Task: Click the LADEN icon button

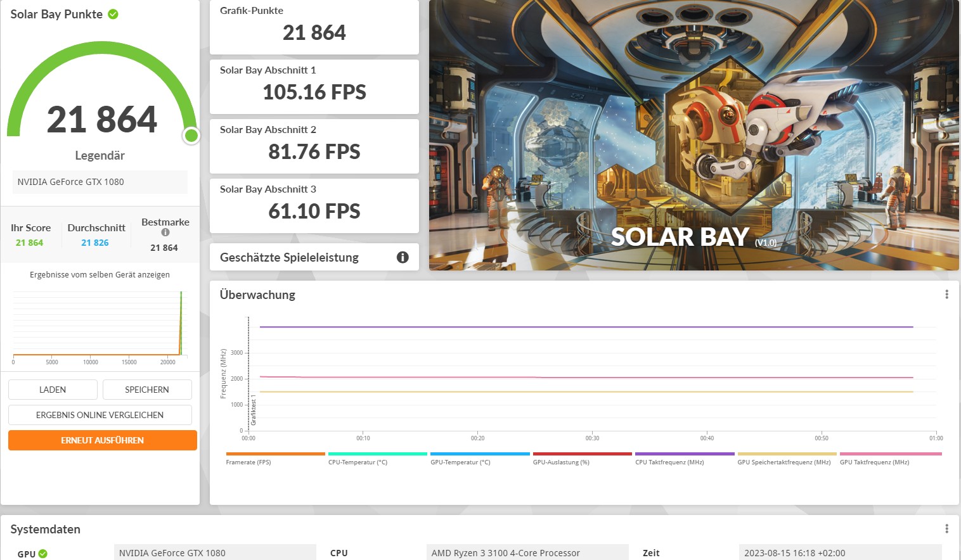Action: [x=53, y=389]
